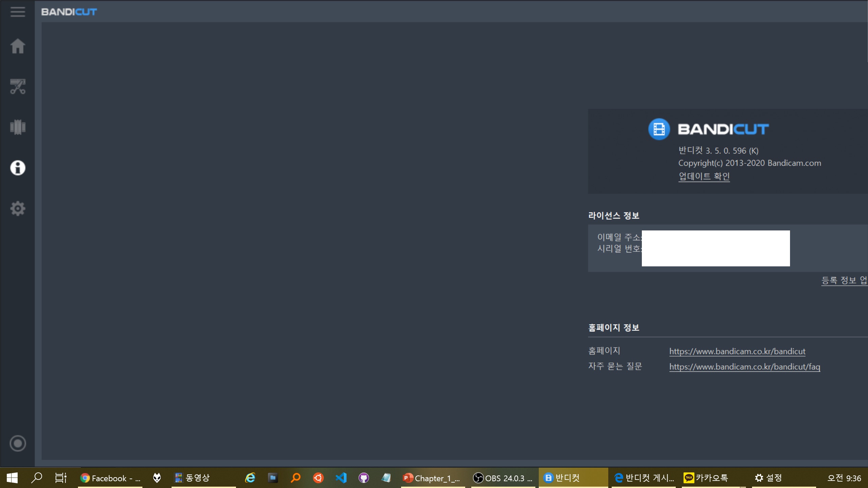Click the version text 반디컷 3.5.0.596 (K)
The height and width of the screenshot is (488, 868).
[x=718, y=150]
